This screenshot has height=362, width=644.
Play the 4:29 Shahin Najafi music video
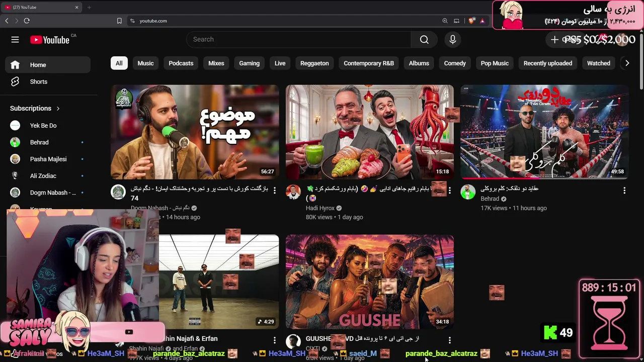(x=219, y=282)
